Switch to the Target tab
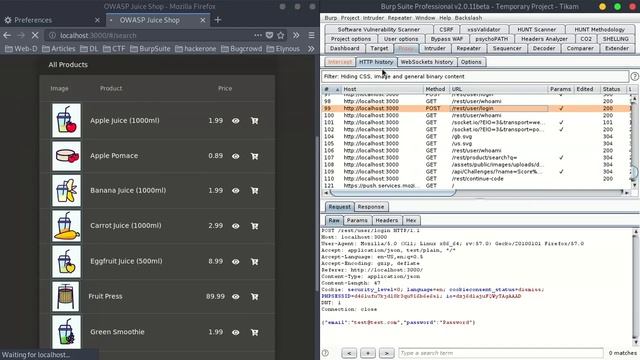 coord(379,48)
